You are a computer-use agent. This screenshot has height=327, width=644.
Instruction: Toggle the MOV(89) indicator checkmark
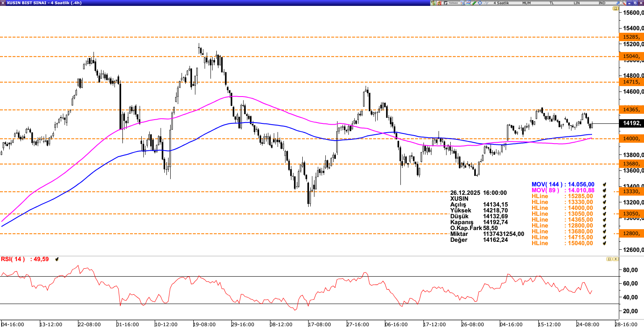(x=604, y=190)
